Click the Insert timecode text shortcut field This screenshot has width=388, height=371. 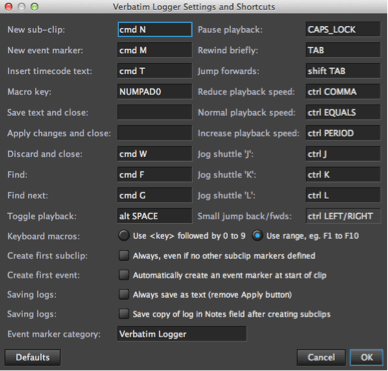(x=155, y=71)
